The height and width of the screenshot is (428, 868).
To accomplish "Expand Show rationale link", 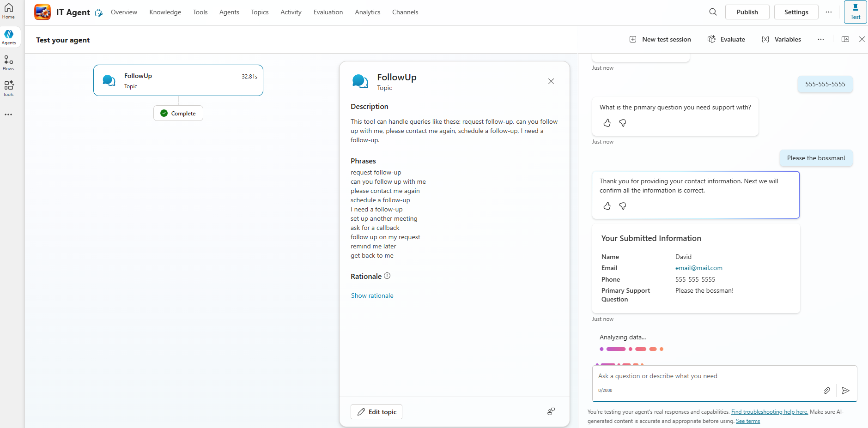I will point(372,295).
